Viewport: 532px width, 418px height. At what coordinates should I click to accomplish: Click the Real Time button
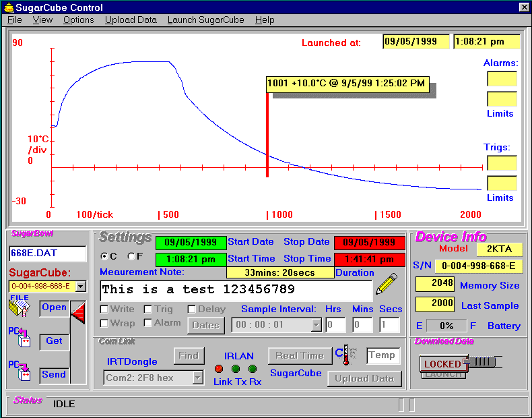(x=300, y=355)
